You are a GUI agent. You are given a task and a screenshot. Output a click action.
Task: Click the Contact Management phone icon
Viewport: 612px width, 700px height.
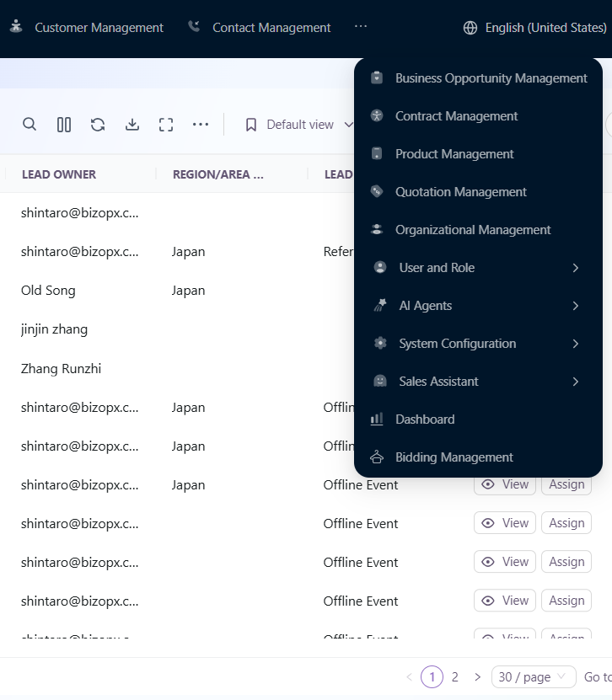194,26
